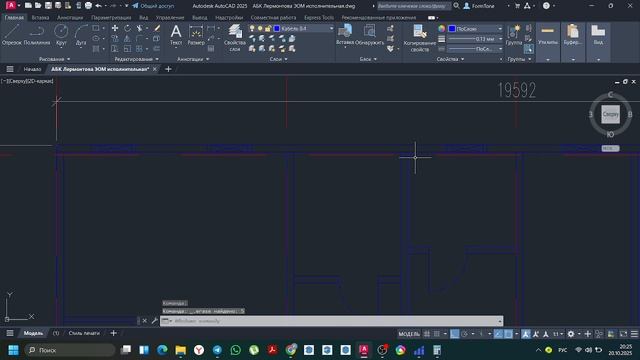Click the Текст annotation tool
Screen dimensions: 640x360
[x=176, y=34]
